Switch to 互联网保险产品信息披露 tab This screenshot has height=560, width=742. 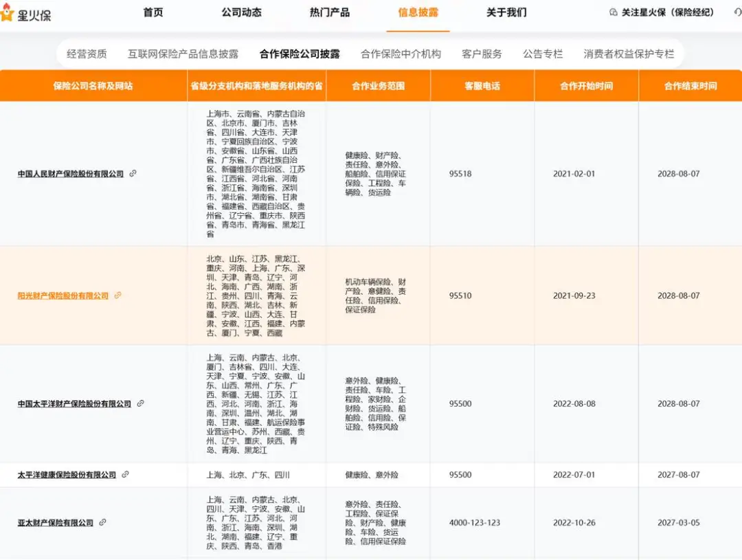(183, 54)
